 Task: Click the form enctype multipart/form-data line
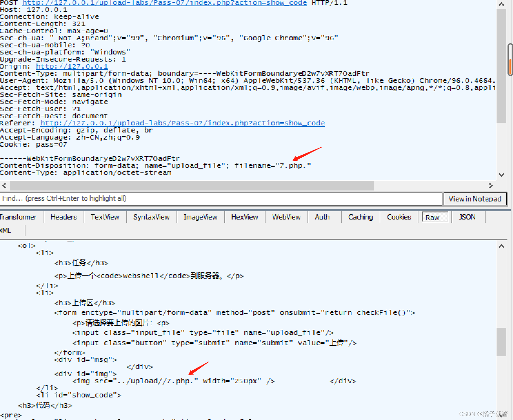[235, 313]
